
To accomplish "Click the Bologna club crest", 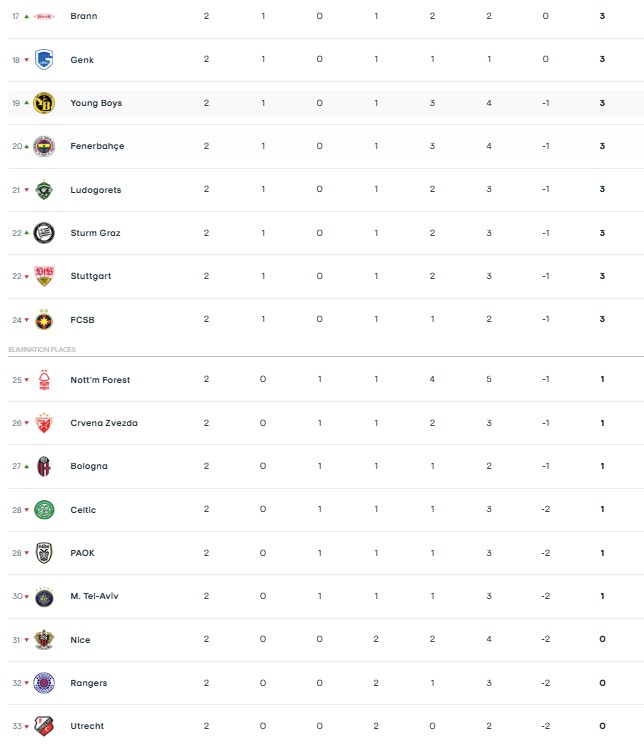I will pos(44,466).
